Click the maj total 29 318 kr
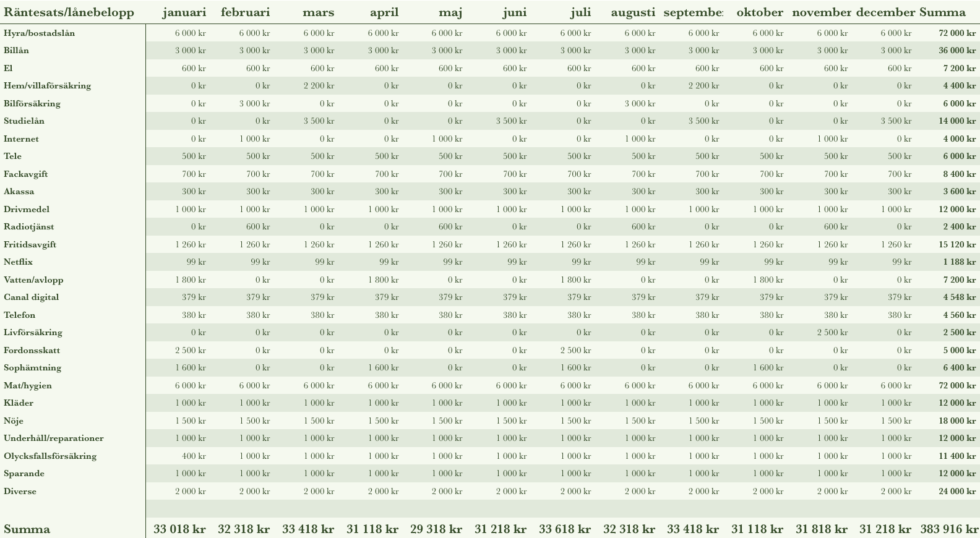This screenshot has width=980, height=538. pyautogui.click(x=436, y=529)
